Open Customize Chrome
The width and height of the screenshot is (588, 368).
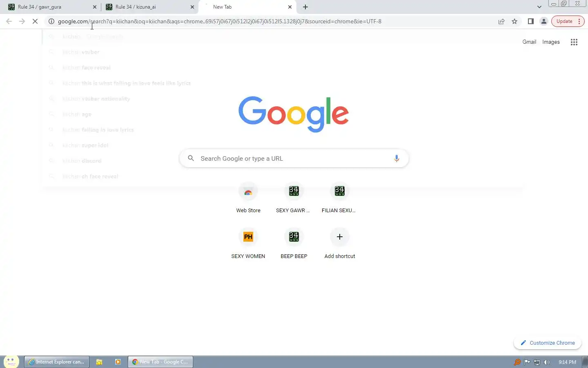tap(548, 343)
